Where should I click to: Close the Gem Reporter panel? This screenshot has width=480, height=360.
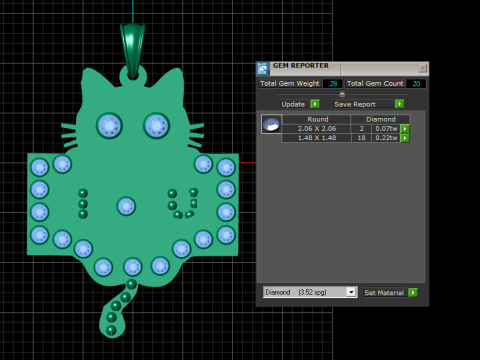pos(422,68)
